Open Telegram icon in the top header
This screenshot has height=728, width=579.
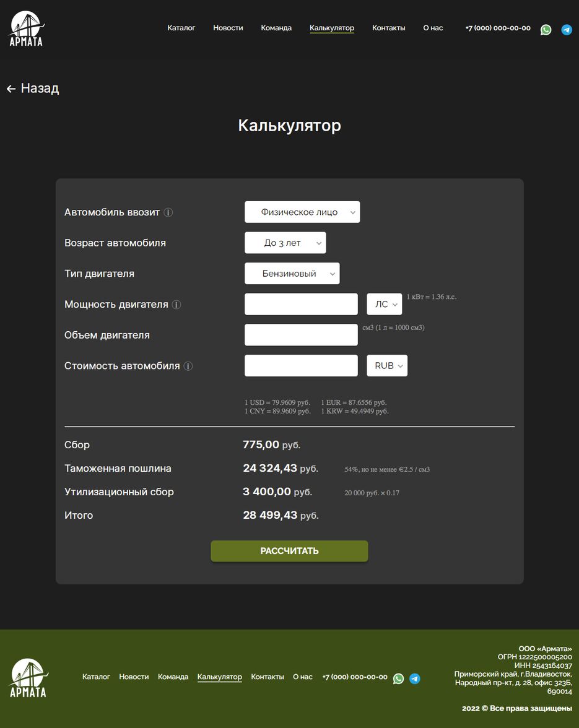click(567, 30)
